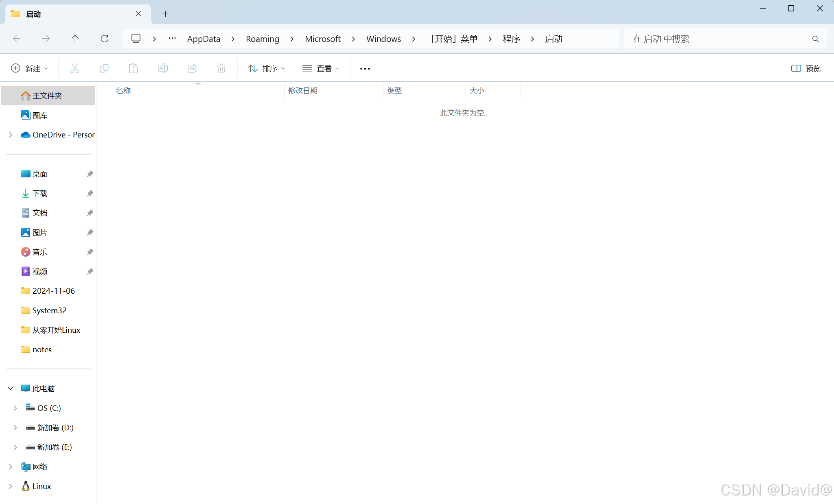This screenshot has height=504, width=834.
Task: Add a new tab with plus button
Action: [165, 14]
